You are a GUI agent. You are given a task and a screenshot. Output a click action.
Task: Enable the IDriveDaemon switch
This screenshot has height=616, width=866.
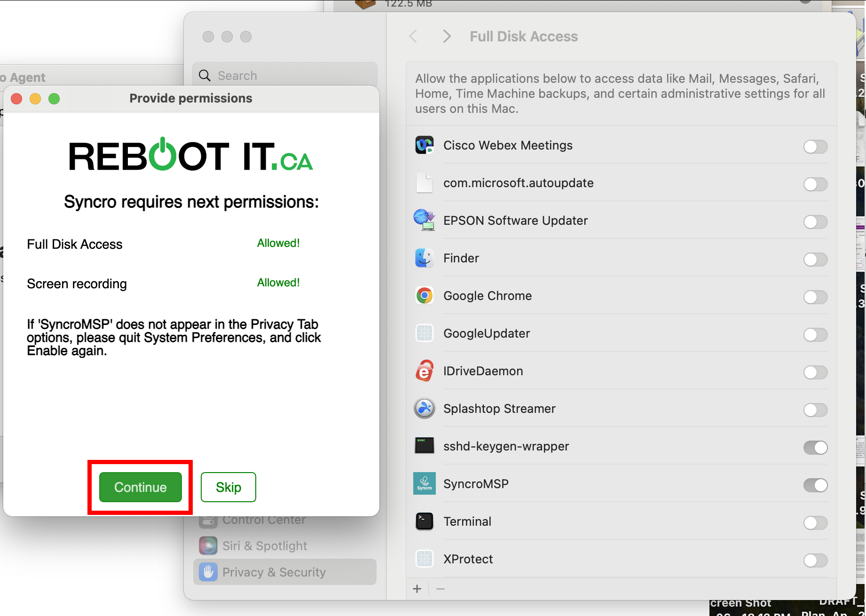point(815,372)
